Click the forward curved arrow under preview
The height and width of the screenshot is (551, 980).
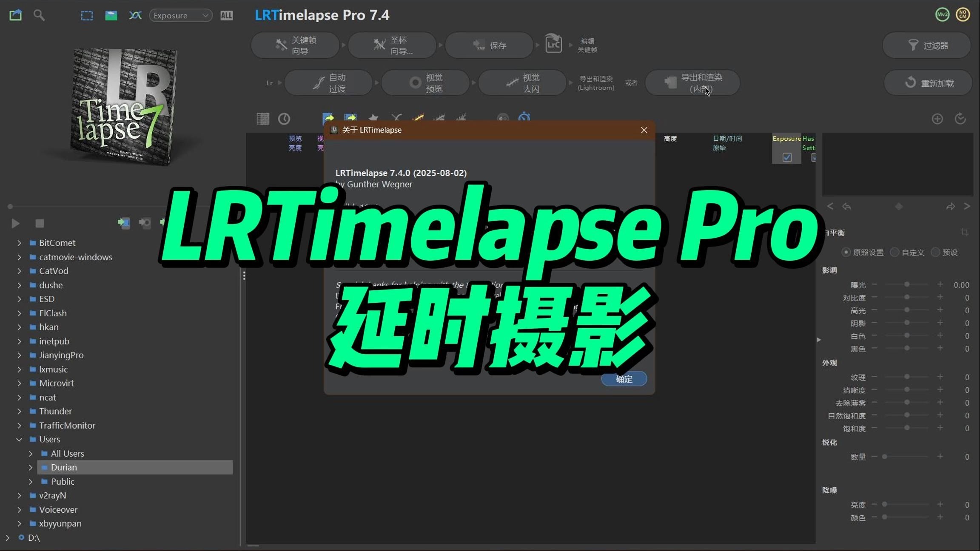pos(950,207)
